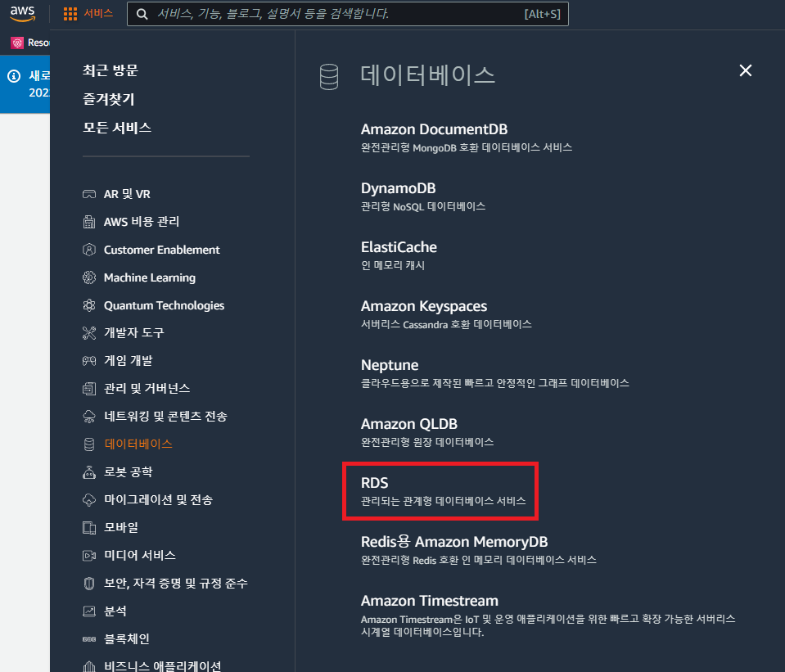Viewport: 785px width, 672px height.
Task: Click the 관리 및 거버넌스 icon
Action: tap(89, 389)
